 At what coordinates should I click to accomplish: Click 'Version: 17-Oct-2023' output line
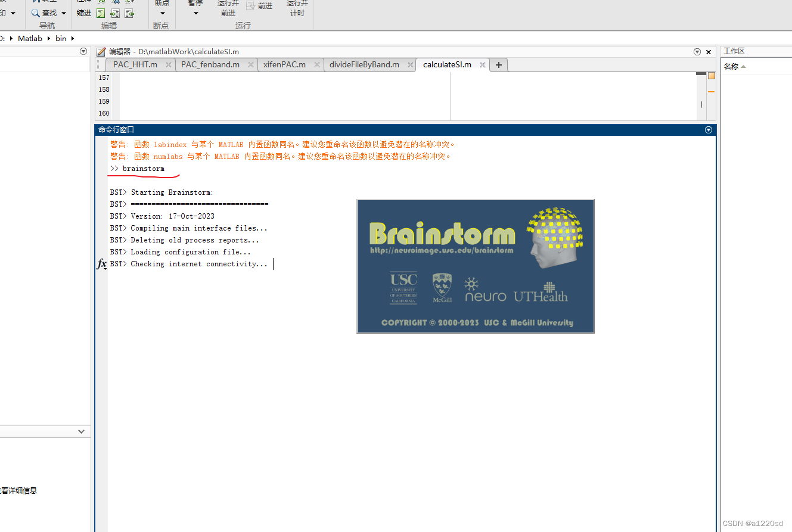[x=162, y=216]
